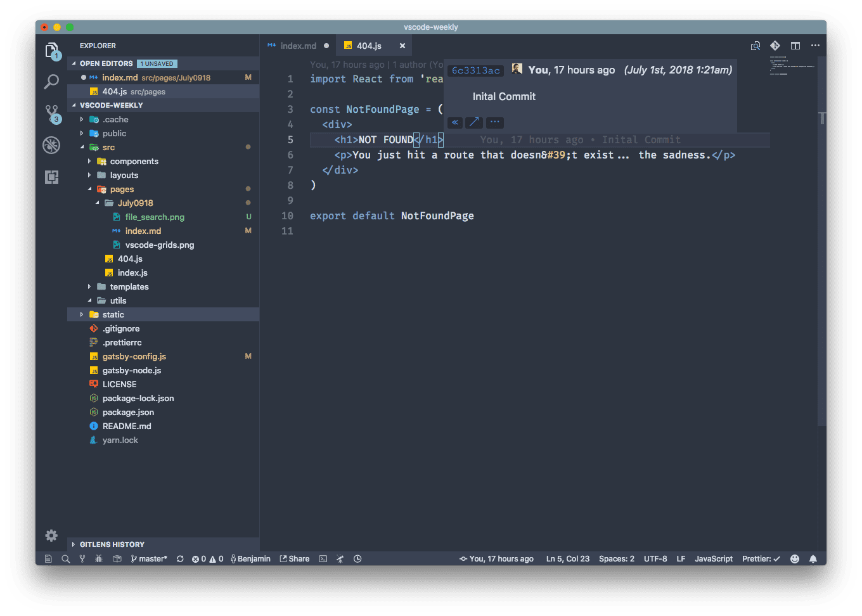Open the Debug view in activity bar
Viewport: 862px width, 616px height.
tap(51, 145)
